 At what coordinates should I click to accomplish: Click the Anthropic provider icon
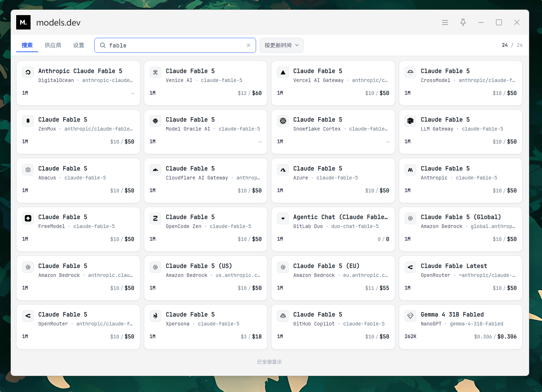pyautogui.click(x=410, y=170)
